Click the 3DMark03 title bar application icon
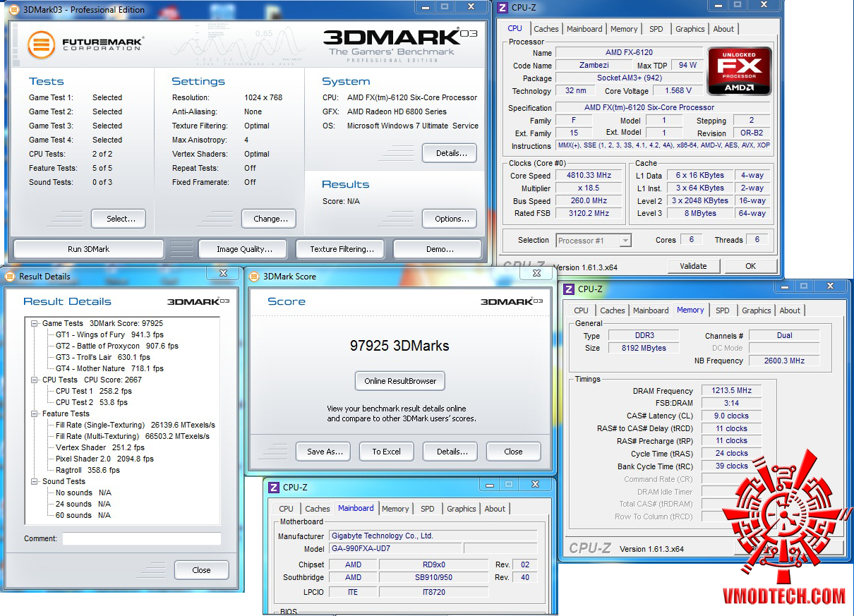The image size is (854, 616). [13, 9]
